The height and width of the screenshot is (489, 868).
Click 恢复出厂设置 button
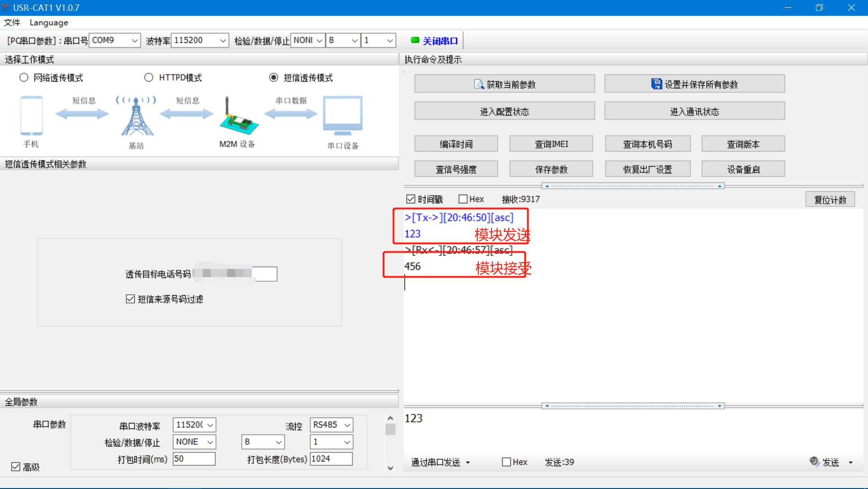648,169
